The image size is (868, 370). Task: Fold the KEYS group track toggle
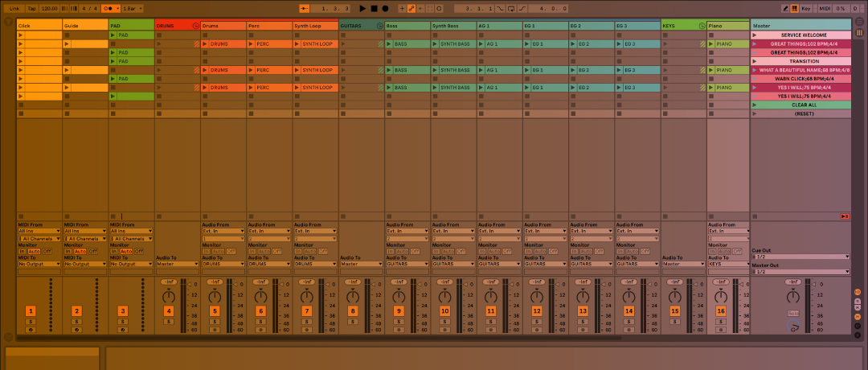[702, 26]
